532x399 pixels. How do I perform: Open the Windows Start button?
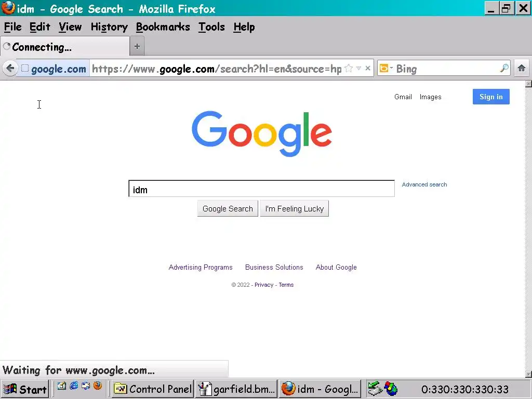coord(25,389)
